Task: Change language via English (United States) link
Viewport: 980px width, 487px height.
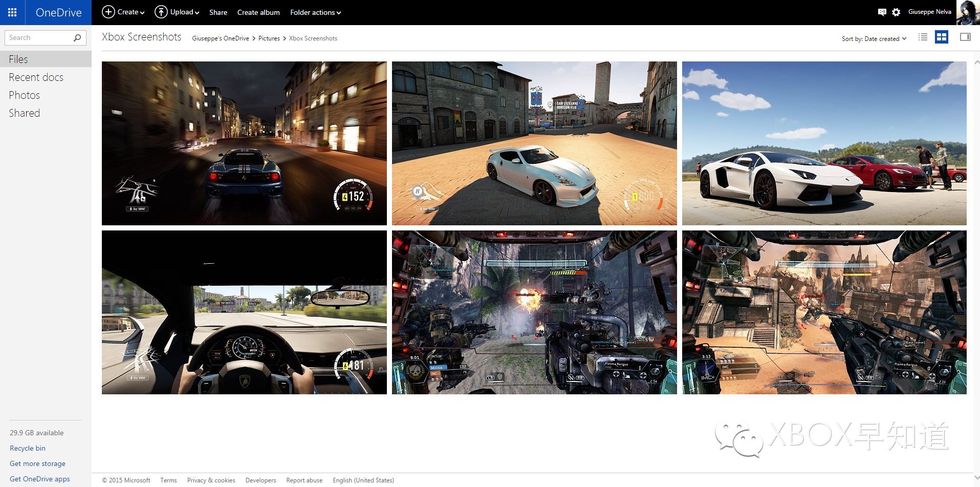Action: click(363, 480)
